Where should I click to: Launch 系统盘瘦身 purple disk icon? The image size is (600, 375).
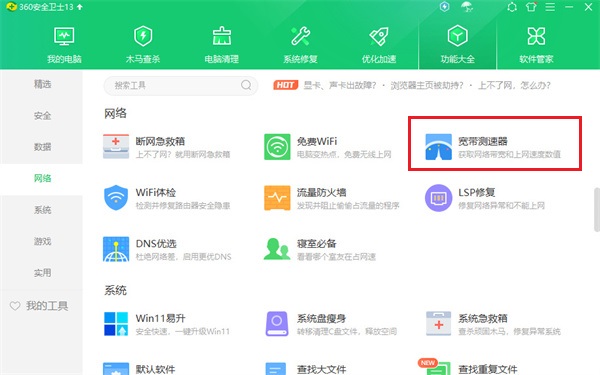[x=277, y=324]
